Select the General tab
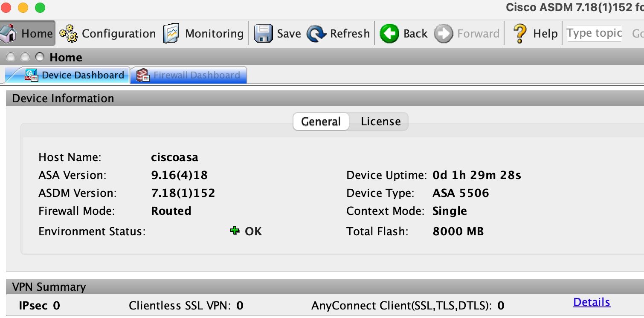The image size is (644, 318). pos(321,121)
